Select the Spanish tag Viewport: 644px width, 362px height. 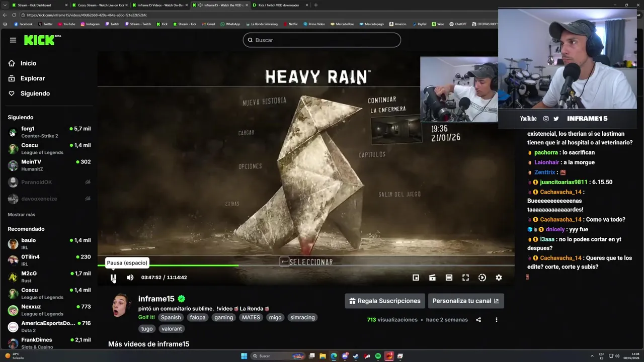click(x=171, y=317)
